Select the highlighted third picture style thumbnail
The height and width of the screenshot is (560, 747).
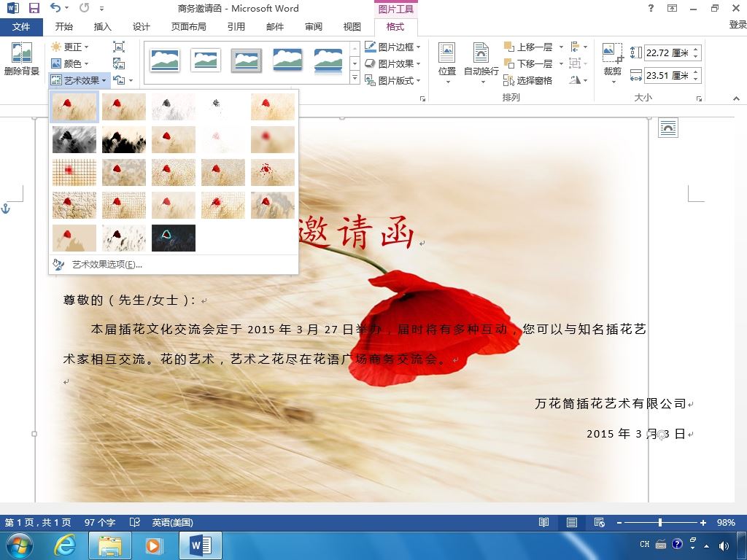247,61
